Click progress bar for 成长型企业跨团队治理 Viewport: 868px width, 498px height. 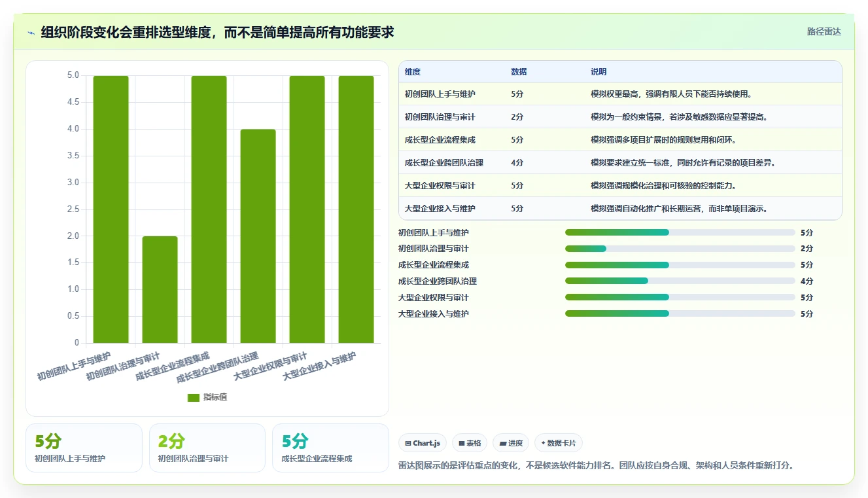point(680,281)
